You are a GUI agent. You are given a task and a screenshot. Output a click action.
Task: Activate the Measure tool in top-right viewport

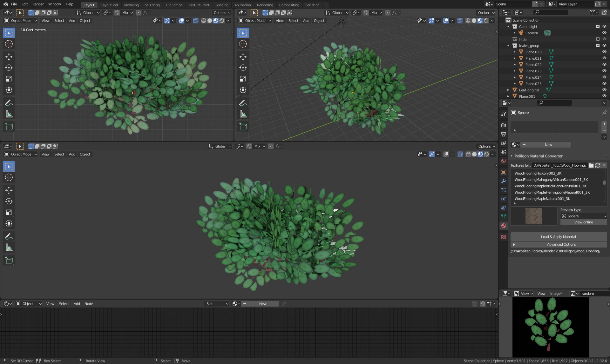click(243, 114)
